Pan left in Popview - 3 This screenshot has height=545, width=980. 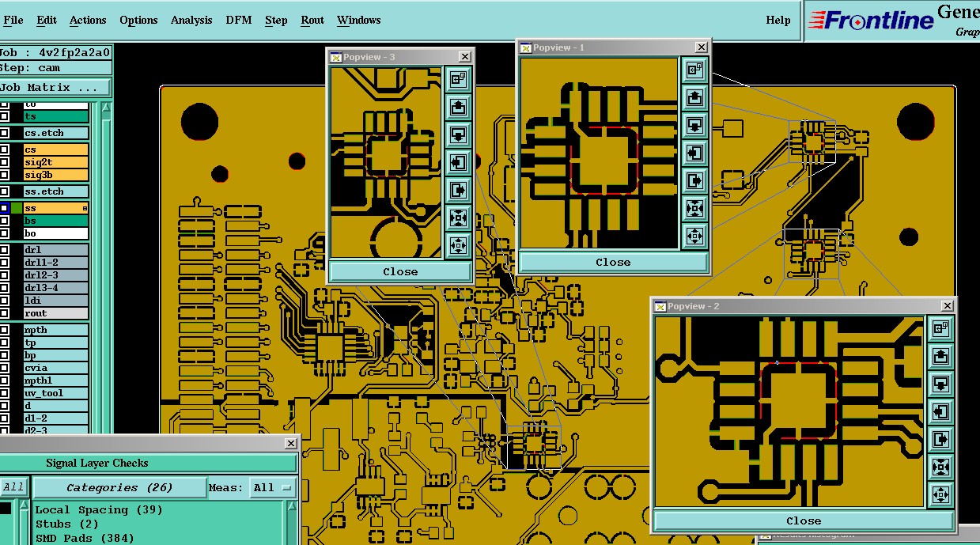tap(458, 162)
